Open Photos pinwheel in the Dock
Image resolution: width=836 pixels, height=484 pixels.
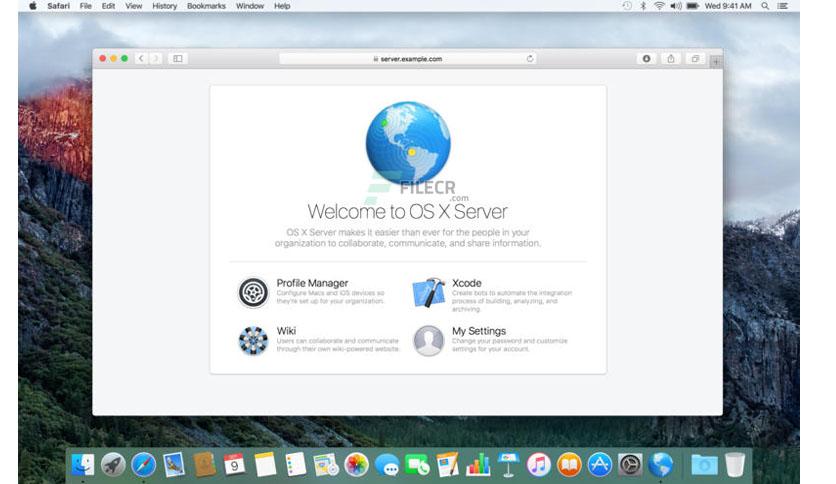356,465
